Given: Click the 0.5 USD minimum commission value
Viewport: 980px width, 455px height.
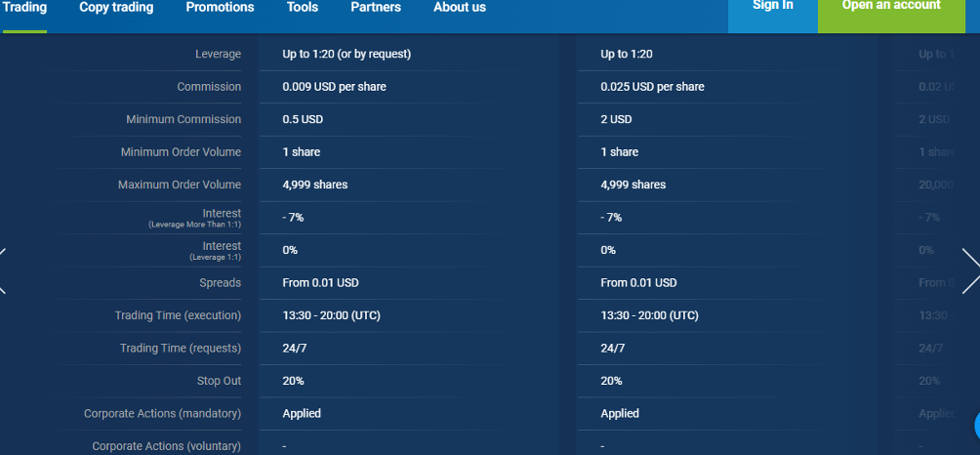Looking at the screenshot, I should pyautogui.click(x=303, y=119).
